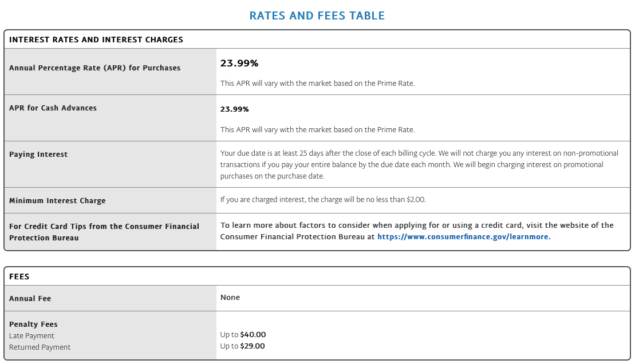Select the Late Payment label
Image resolution: width=635 pixels, height=364 pixels.
31,336
